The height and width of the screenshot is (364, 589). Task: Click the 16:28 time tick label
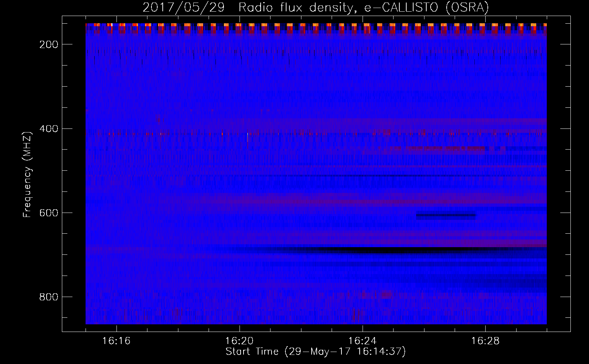point(486,341)
